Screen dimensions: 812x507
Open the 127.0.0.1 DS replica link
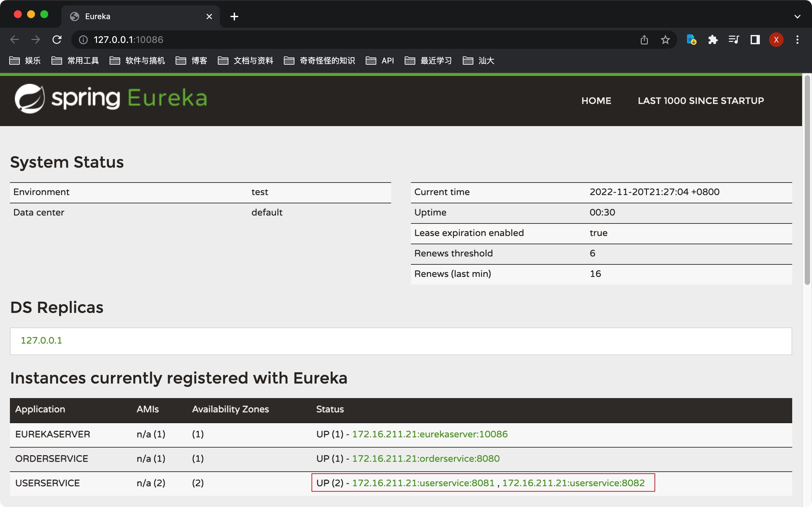point(41,340)
